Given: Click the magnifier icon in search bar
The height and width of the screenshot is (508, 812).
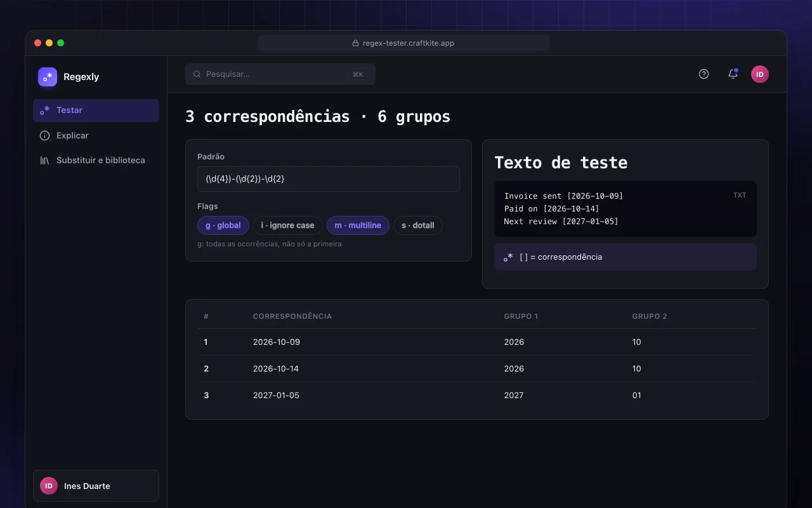Looking at the screenshot, I should (x=197, y=74).
